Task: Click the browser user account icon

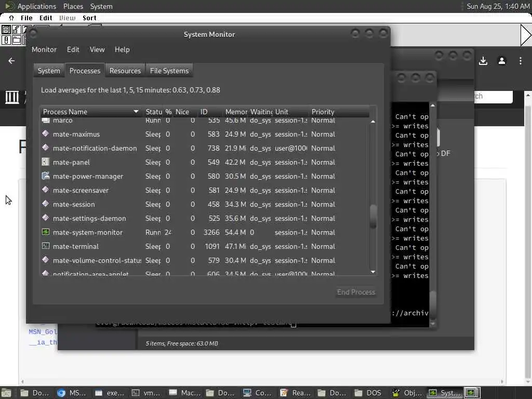Action: pos(502,61)
